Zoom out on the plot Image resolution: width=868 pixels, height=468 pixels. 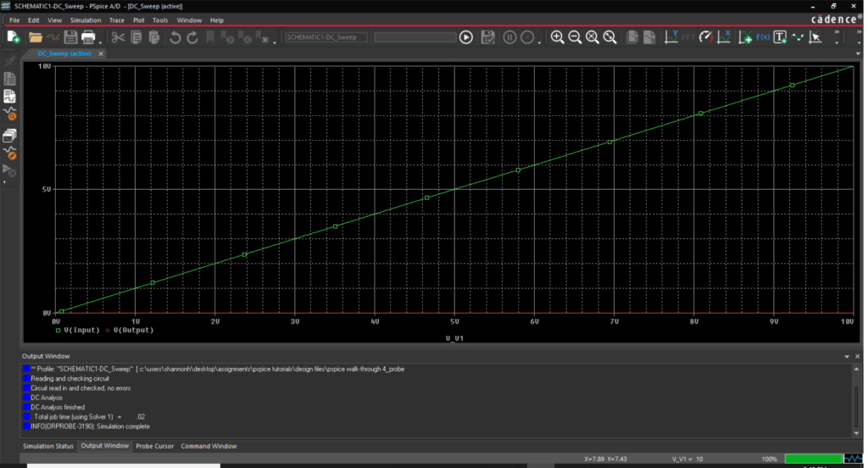(576, 37)
